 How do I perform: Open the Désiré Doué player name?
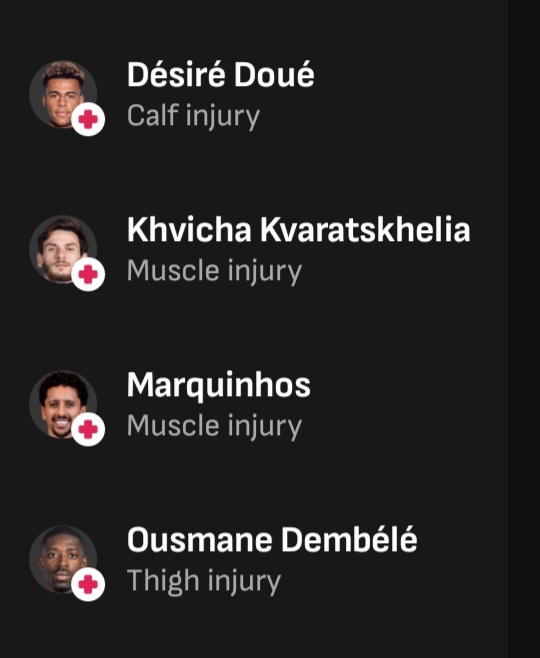(x=221, y=74)
